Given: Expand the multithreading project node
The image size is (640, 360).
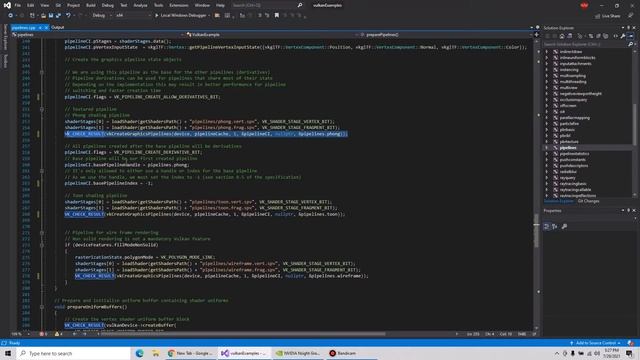Looking at the screenshot, I should (547, 82).
